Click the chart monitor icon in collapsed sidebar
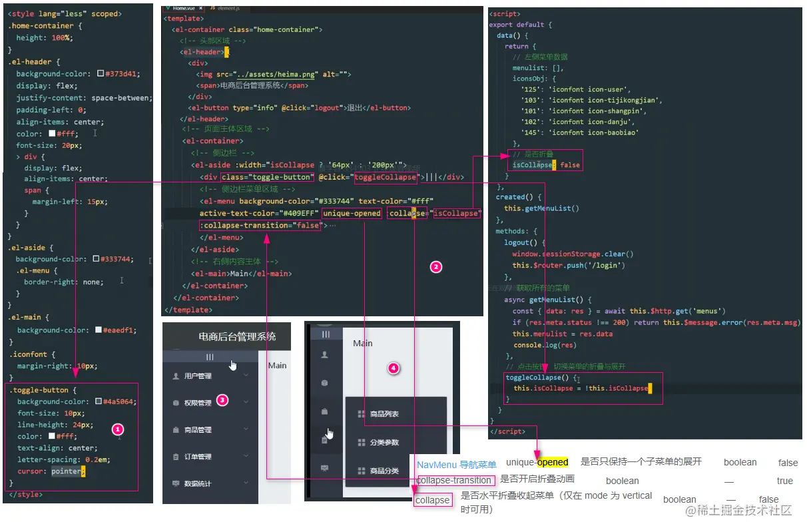The height and width of the screenshot is (532, 807). pos(325,468)
